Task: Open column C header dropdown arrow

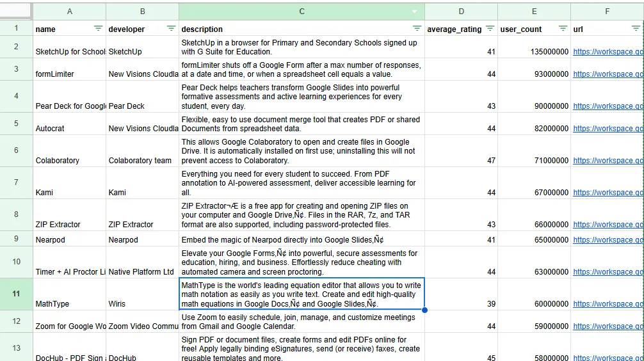Action: [415, 12]
